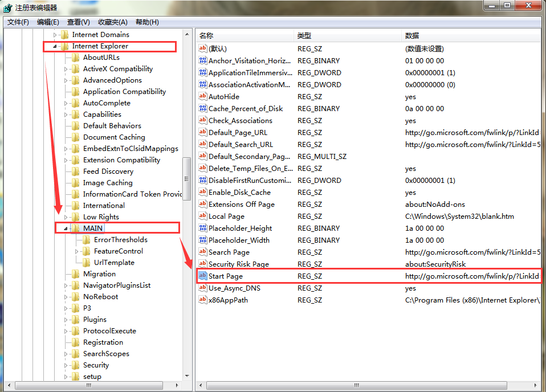Click the folder icon of Plugins key
This screenshot has height=392, width=546.
(x=75, y=320)
